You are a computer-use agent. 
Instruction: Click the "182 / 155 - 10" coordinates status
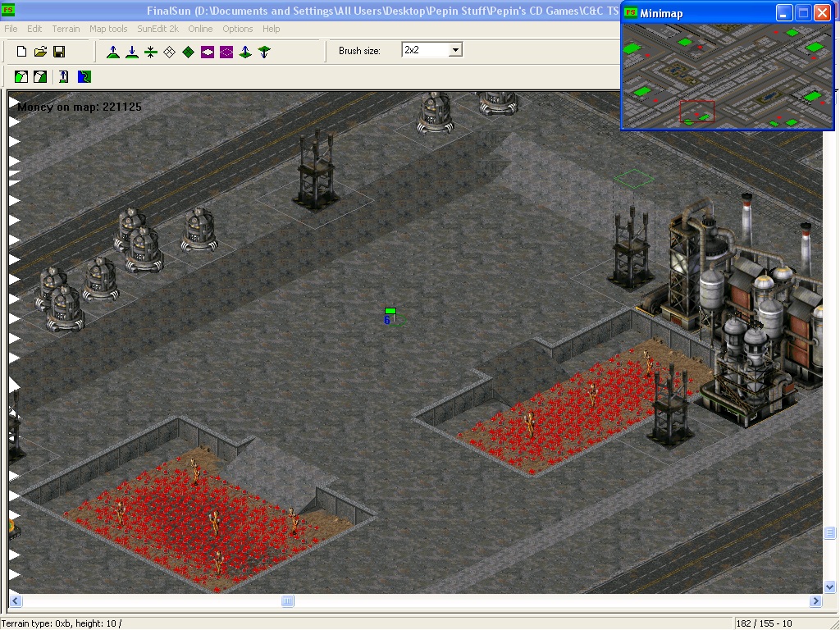pos(764,623)
